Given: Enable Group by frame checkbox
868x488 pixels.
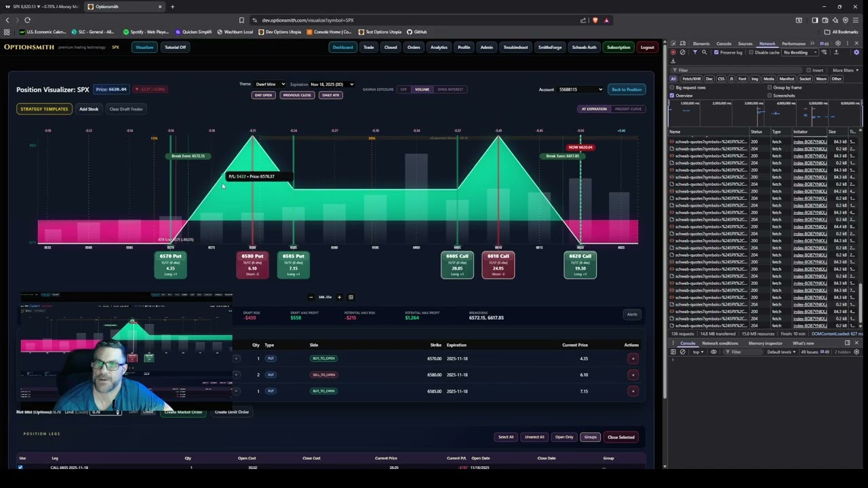Looking at the screenshot, I should (770, 87).
